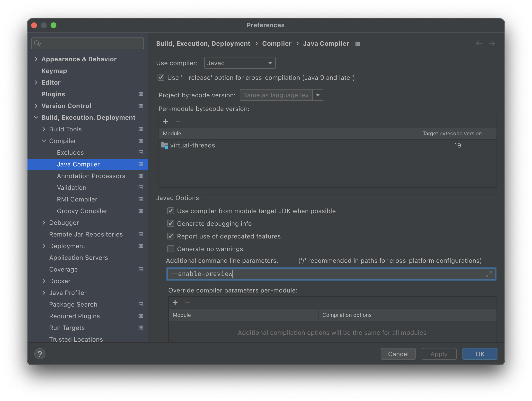Toggle 'Generate no warnings' checkbox
Screen dimensions: 532x401
(x=170, y=248)
